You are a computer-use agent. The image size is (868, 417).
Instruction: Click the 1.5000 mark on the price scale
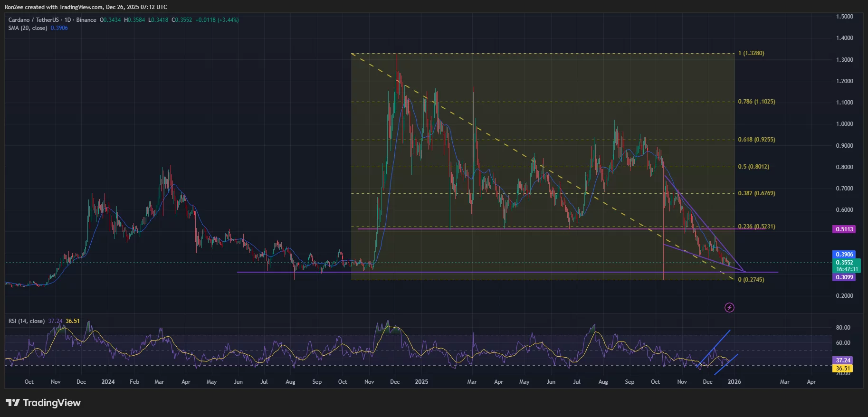coord(844,17)
